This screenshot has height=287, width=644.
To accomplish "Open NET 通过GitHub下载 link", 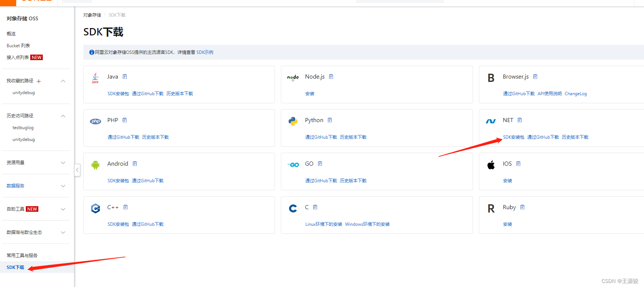I will pos(543,137).
